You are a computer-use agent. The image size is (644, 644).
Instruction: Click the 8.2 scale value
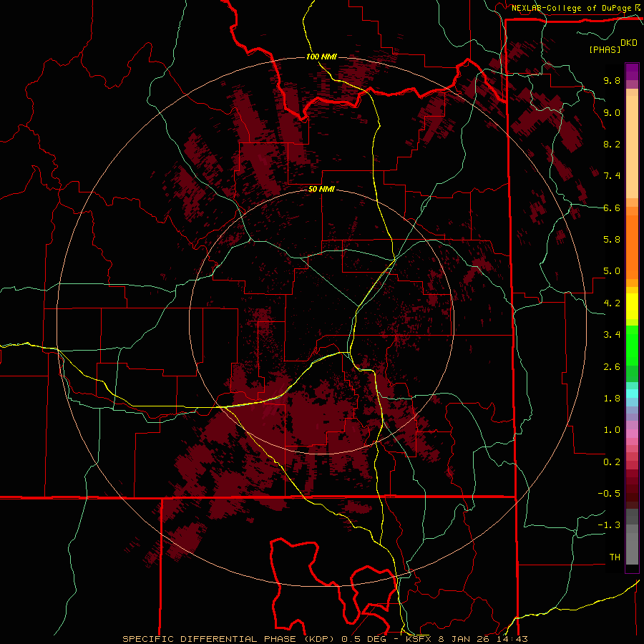pos(612,144)
